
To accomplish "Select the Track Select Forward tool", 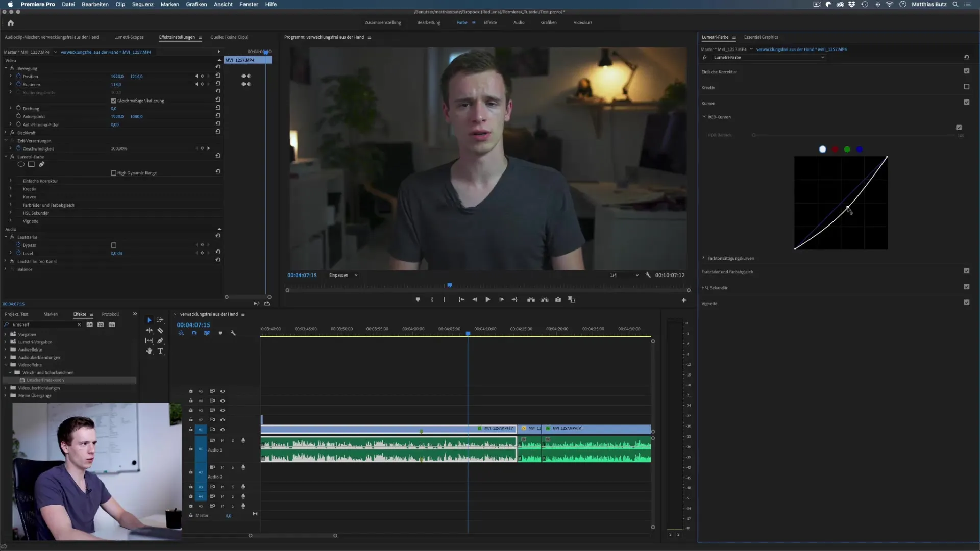I will point(160,320).
